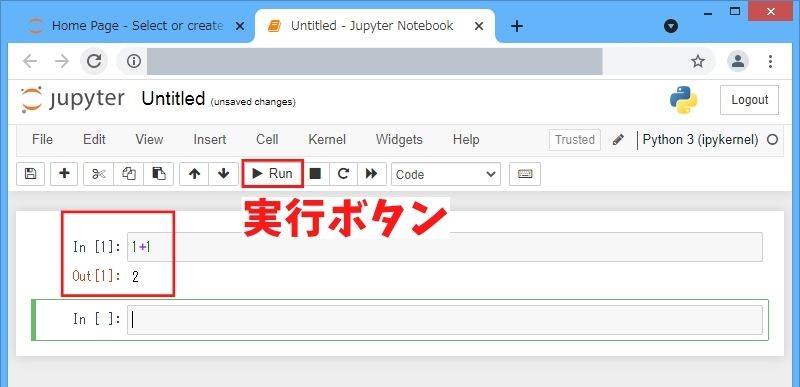Rename the notebook title Untitled
This screenshot has height=387, width=800.
[173, 99]
